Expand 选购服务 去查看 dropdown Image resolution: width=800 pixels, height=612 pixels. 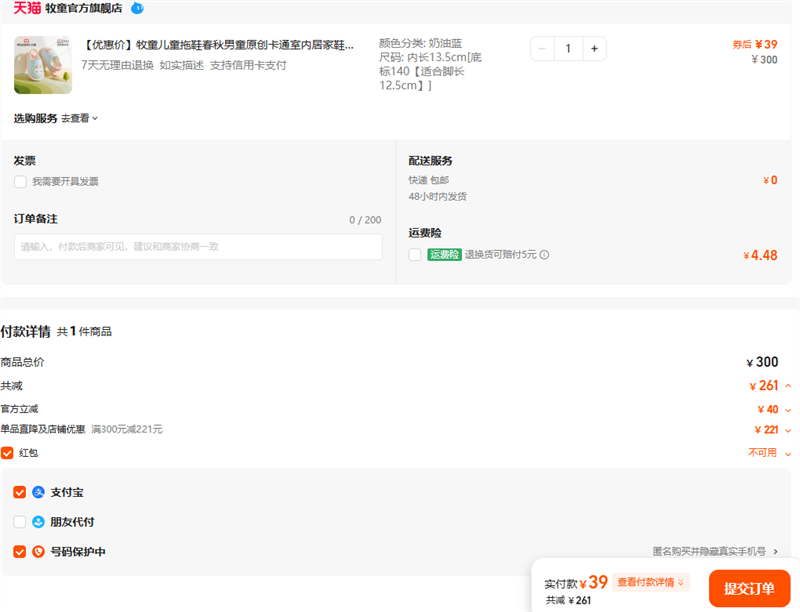[80, 118]
